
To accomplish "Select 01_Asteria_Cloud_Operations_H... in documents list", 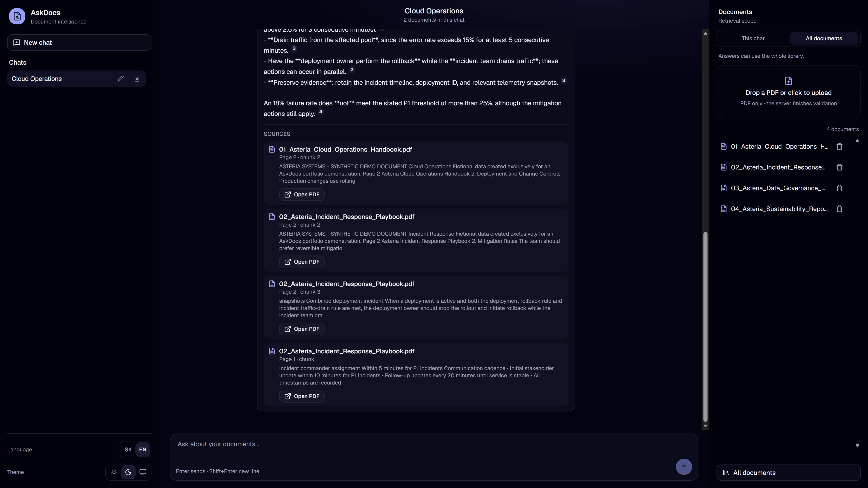I will 779,146.
